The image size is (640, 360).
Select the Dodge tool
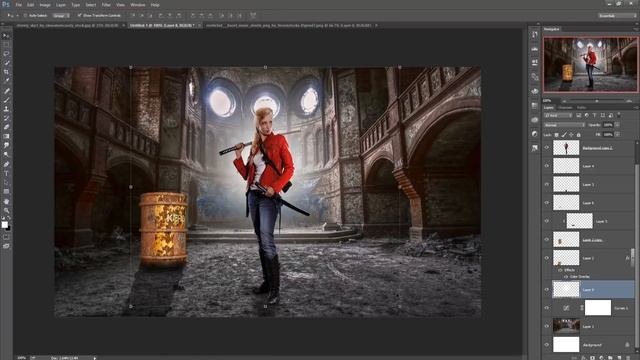[x=6, y=154]
